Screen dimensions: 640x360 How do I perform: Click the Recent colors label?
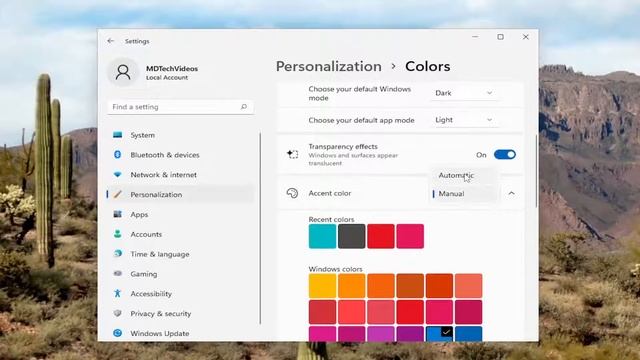click(x=331, y=219)
